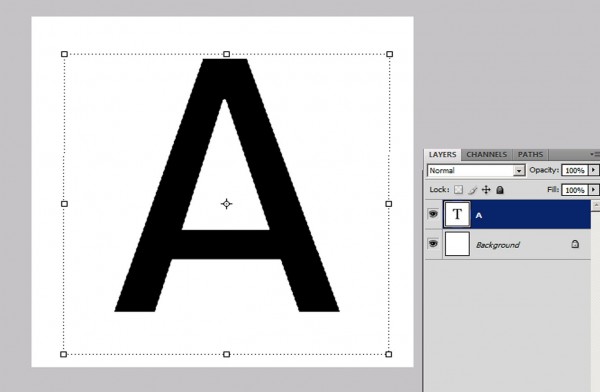The image size is (600, 392).
Task: Click the lock image pixels brush icon
Action: (x=473, y=190)
